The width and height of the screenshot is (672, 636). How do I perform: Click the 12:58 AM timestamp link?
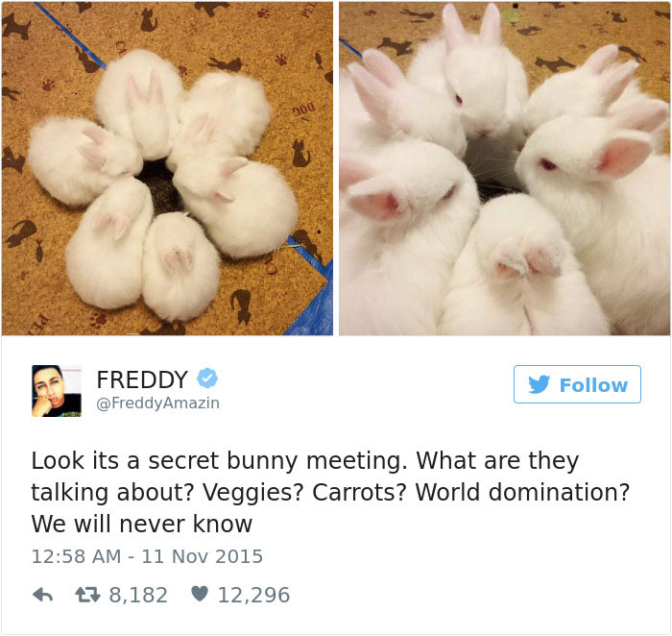pyautogui.click(x=76, y=556)
